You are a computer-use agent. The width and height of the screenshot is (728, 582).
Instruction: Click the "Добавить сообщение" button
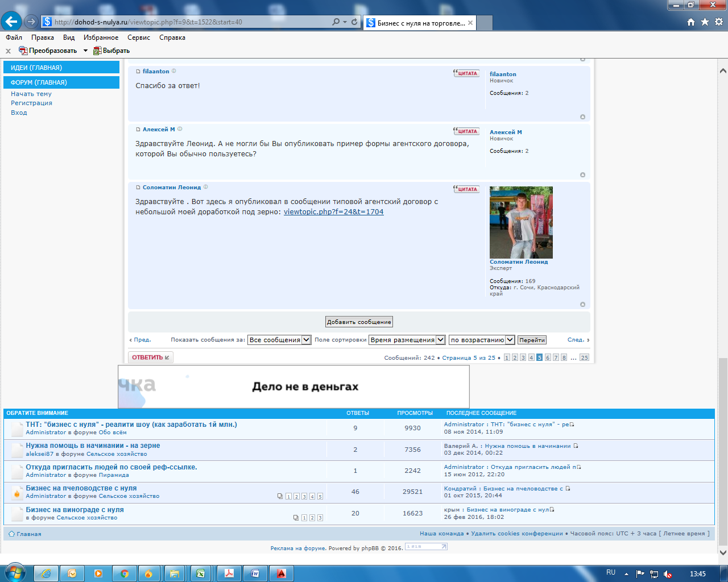(x=359, y=322)
